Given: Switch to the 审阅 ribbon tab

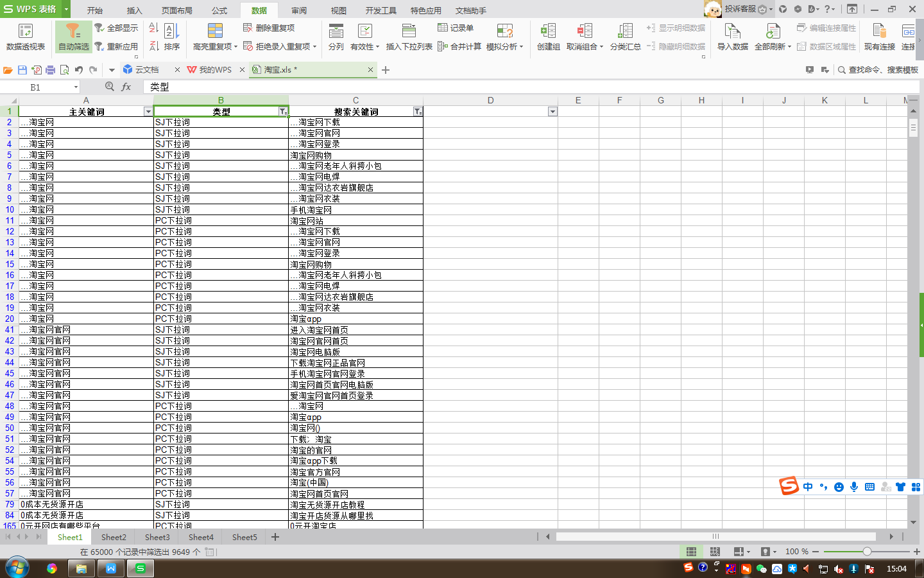Looking at the screenshot, I should [299, 10].
